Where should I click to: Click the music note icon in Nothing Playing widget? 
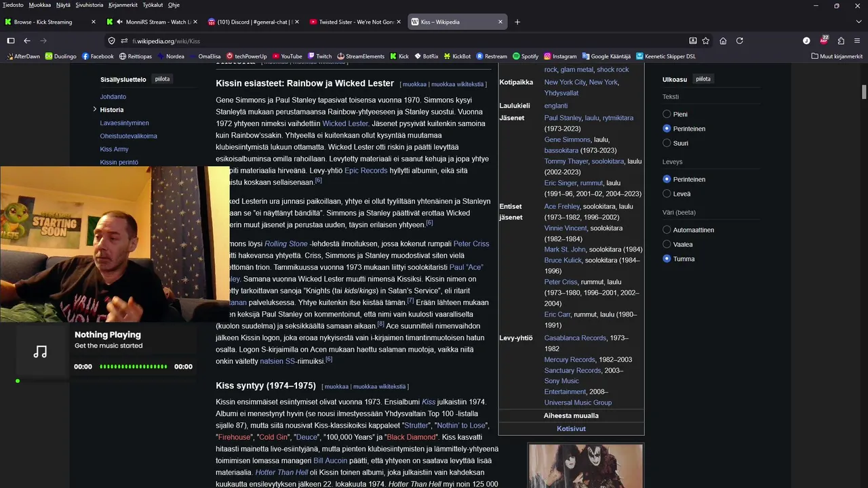[41, 351]
